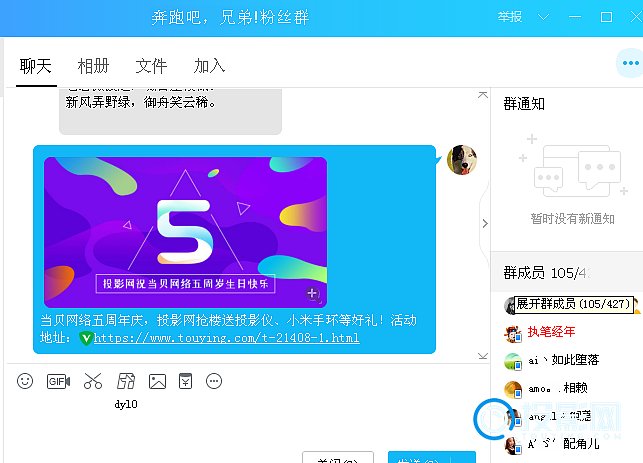Click the green V shield link icon
Viewport: 643px width, 463px height.
86,338
